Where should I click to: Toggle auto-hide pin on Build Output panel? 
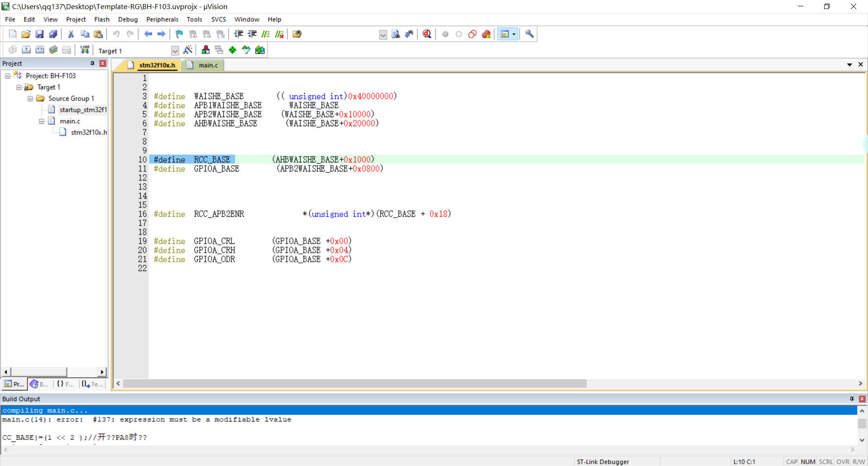tap(852, 399)
